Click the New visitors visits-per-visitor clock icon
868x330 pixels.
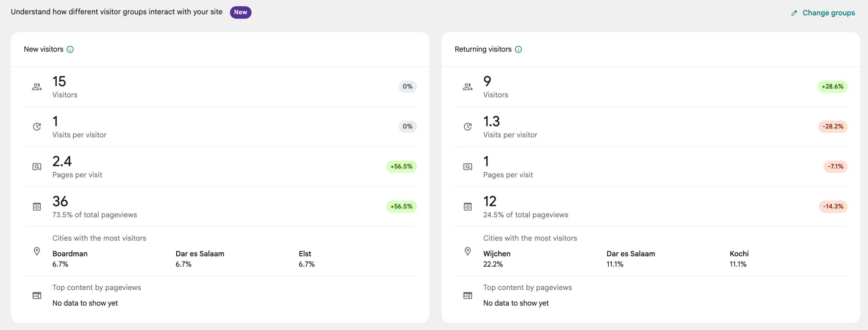(37, 127)
